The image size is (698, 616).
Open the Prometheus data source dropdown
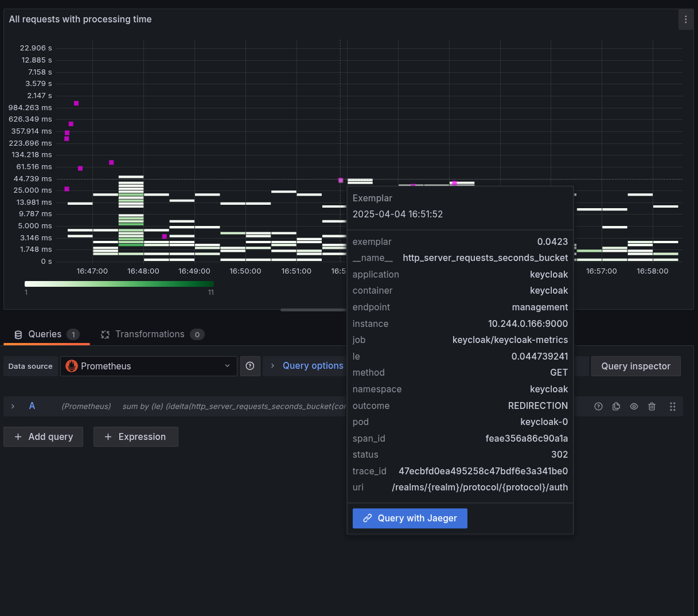(149, 366)
